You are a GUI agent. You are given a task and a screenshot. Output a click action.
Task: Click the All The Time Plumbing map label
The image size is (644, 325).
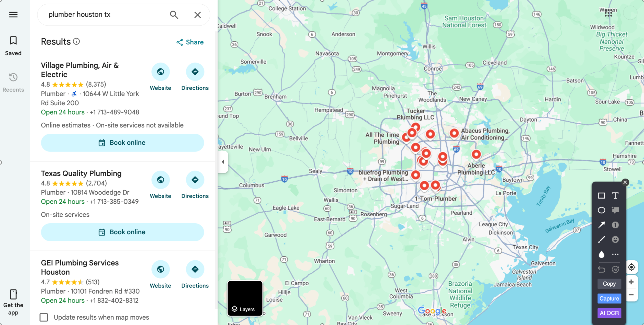point(382,138)
